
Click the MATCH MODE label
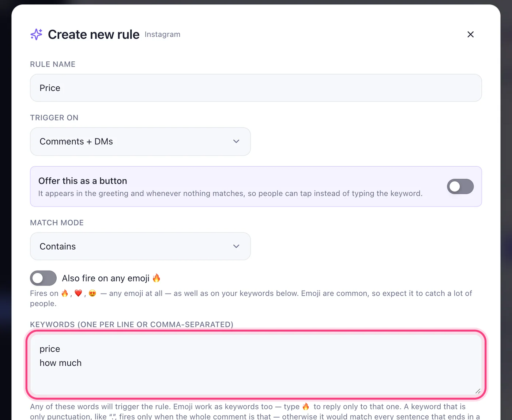coord(57,223)
